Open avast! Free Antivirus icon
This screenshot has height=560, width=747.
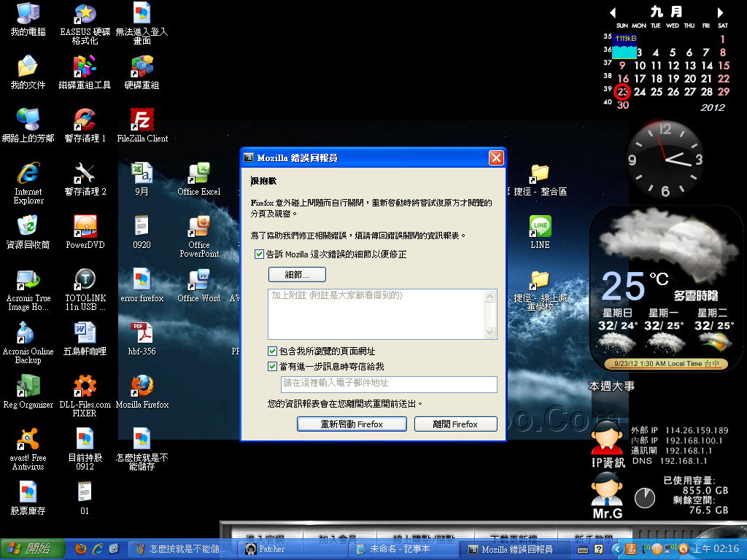(x=28, y=450)
